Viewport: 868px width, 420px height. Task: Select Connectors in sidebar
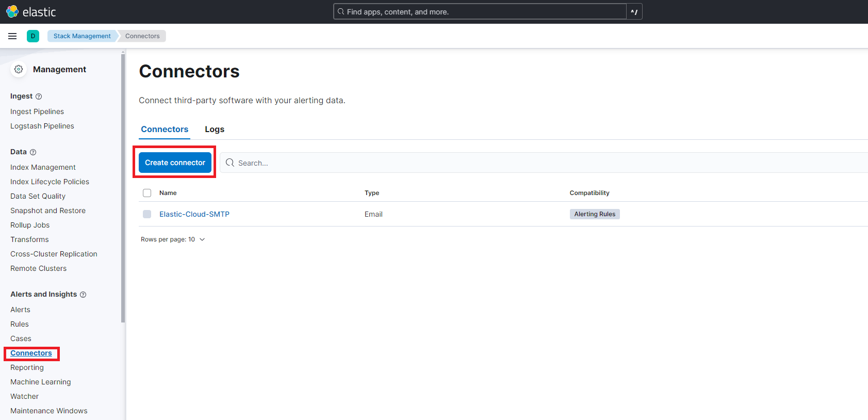[31, 353]
